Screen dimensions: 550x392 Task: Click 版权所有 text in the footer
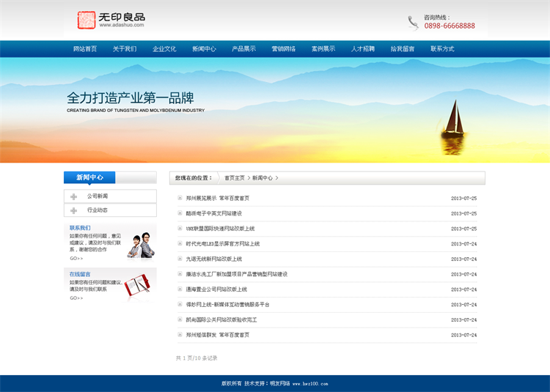click(x=232, y=384)
